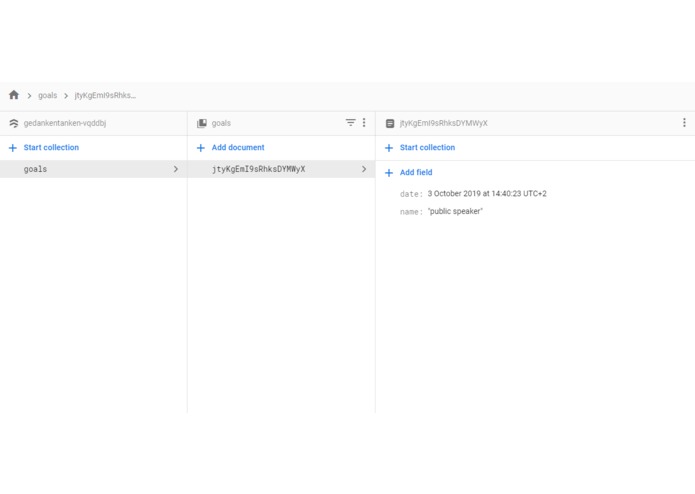Click the document icon in document header
Image resolution: width=695 pixels, height=494 pixels.
pos(390,123)
